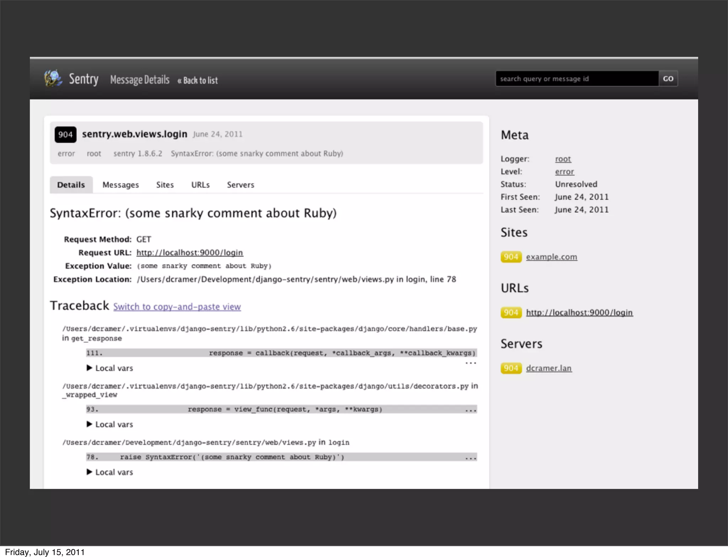Expand Local vars under login frame

[x=110, y=472]
